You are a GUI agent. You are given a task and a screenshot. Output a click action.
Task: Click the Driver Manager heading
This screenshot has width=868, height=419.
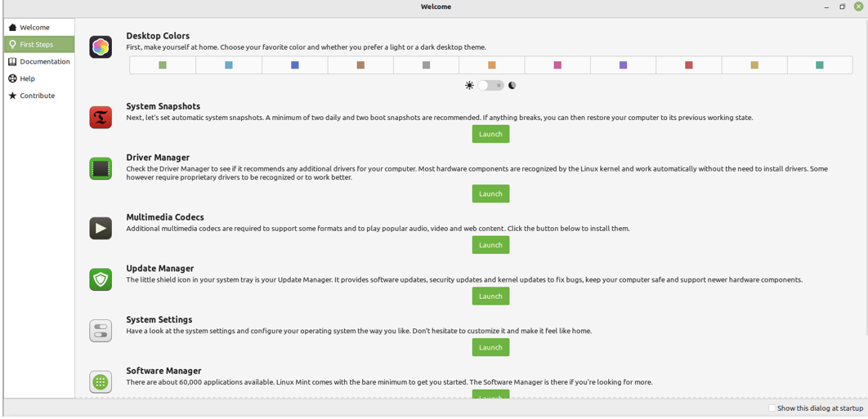pos(158,158)
